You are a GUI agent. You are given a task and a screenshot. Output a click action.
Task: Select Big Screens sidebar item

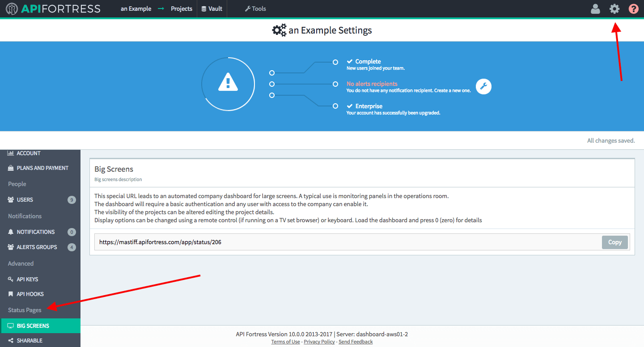pos(40,326)
